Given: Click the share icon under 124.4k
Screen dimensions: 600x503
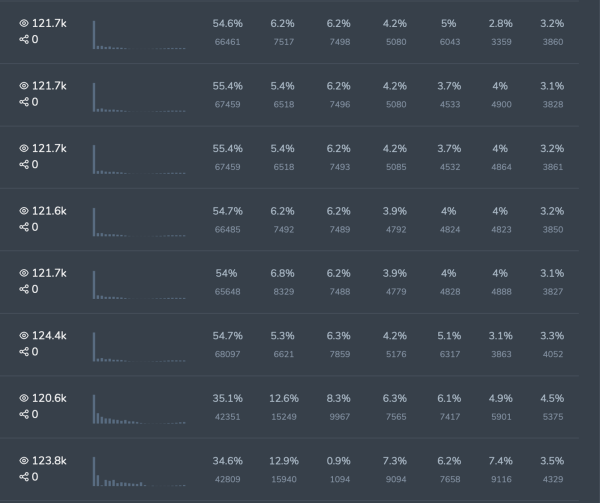Looking at the screenshot, I should click(x=25, y=352).
